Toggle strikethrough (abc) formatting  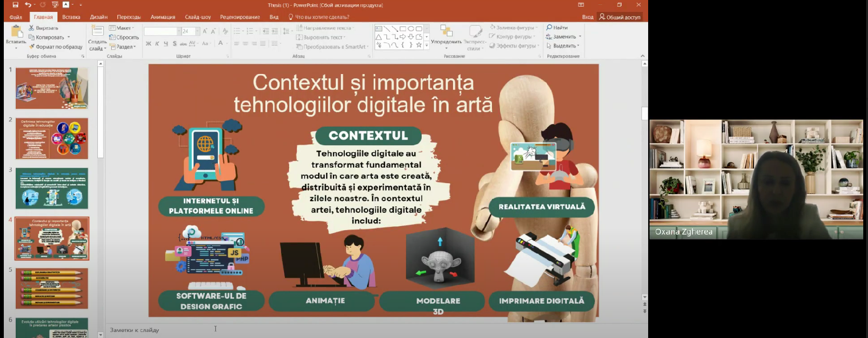tap(183, 44)
